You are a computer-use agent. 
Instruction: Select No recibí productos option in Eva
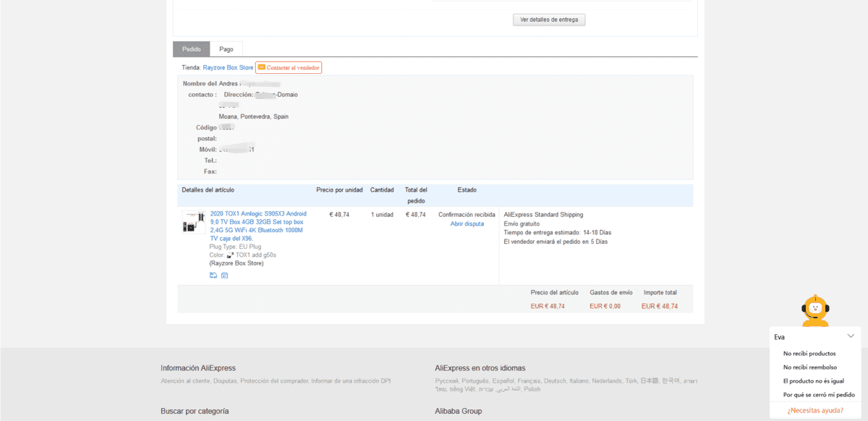click(809, 354)
